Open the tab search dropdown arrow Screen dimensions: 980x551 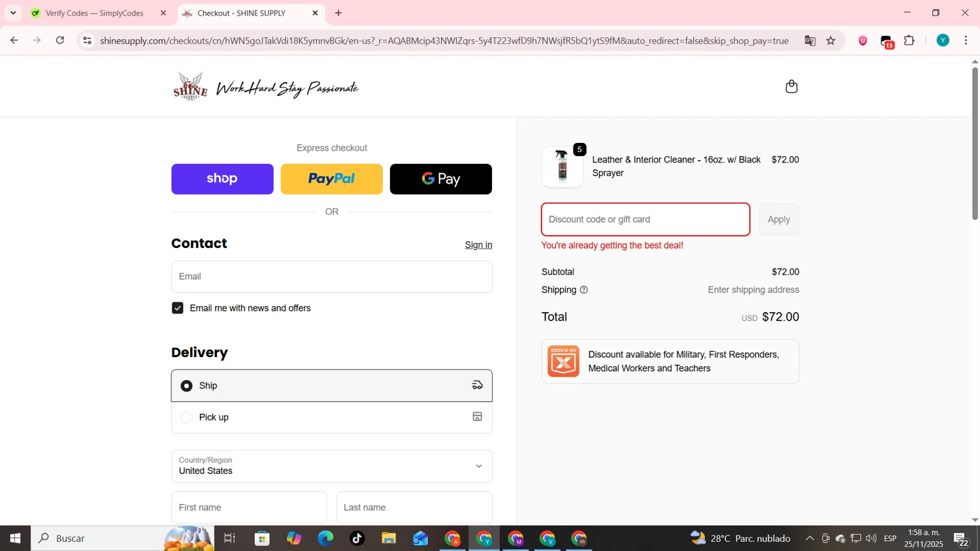pos(13,13)
